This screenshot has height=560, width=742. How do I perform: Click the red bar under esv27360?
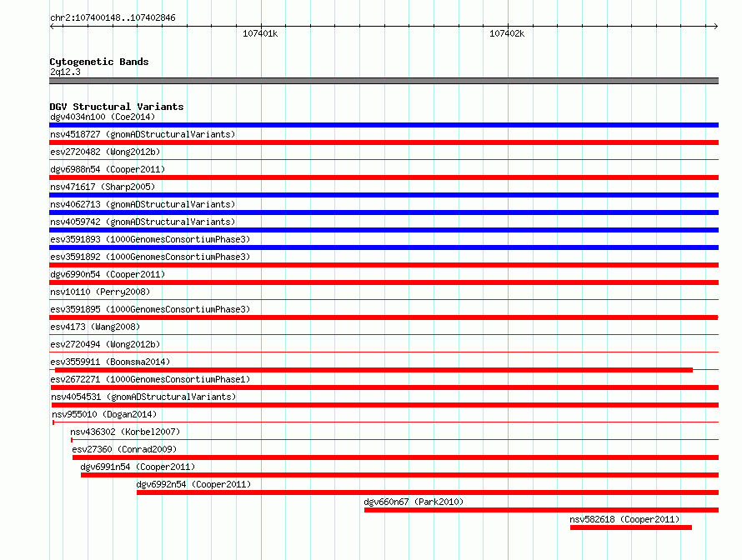coord(396,457)
